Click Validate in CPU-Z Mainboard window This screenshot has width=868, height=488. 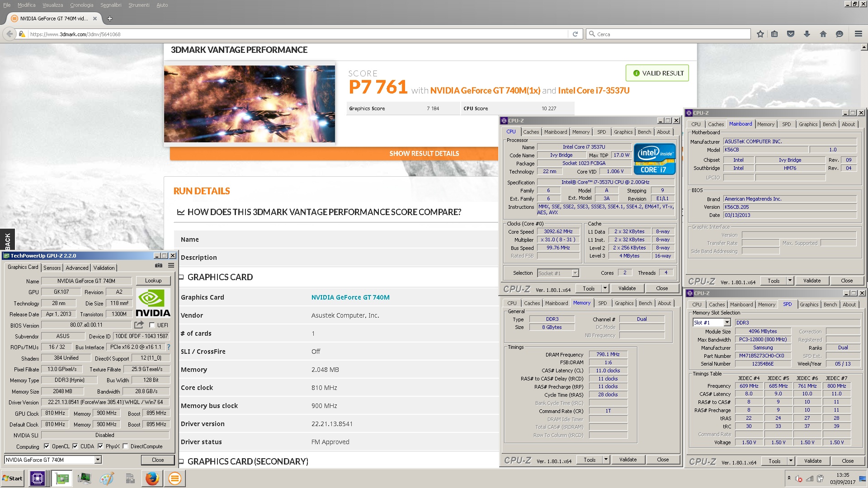point(812,281)
